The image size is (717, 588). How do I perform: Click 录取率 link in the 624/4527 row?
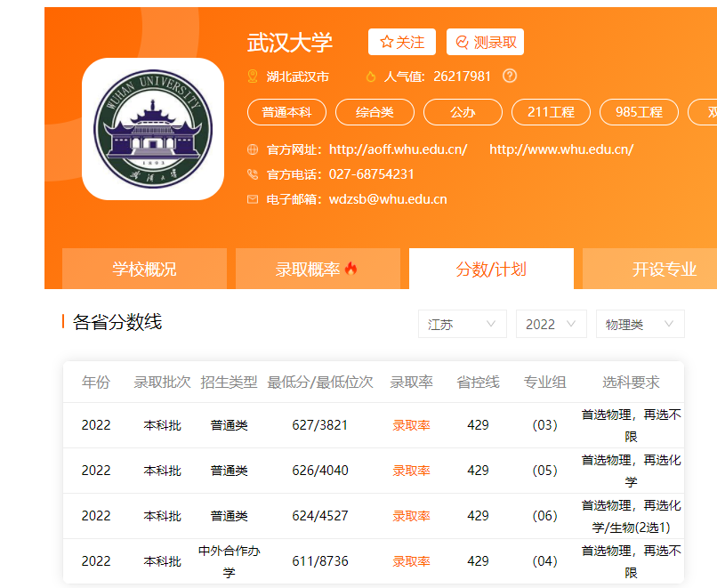(411, 516)
